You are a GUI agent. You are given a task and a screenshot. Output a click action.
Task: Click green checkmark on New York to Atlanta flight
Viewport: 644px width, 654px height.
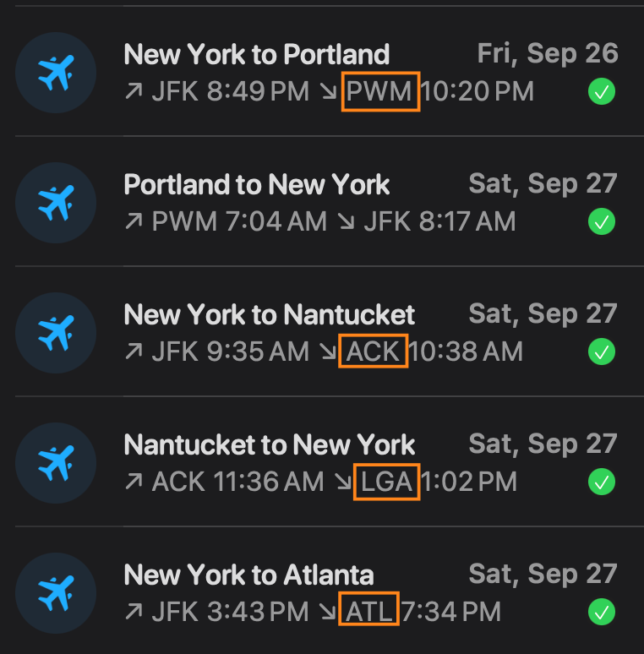[601, 612]
